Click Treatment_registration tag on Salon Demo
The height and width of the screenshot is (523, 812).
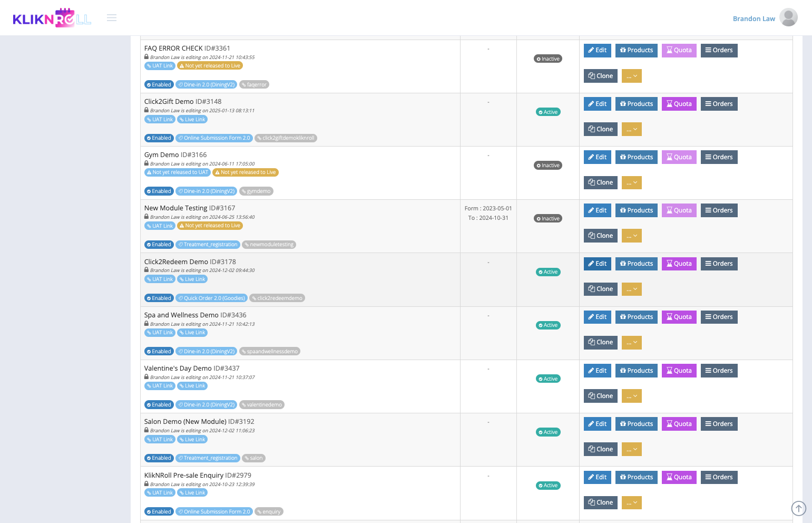point(208,458)
